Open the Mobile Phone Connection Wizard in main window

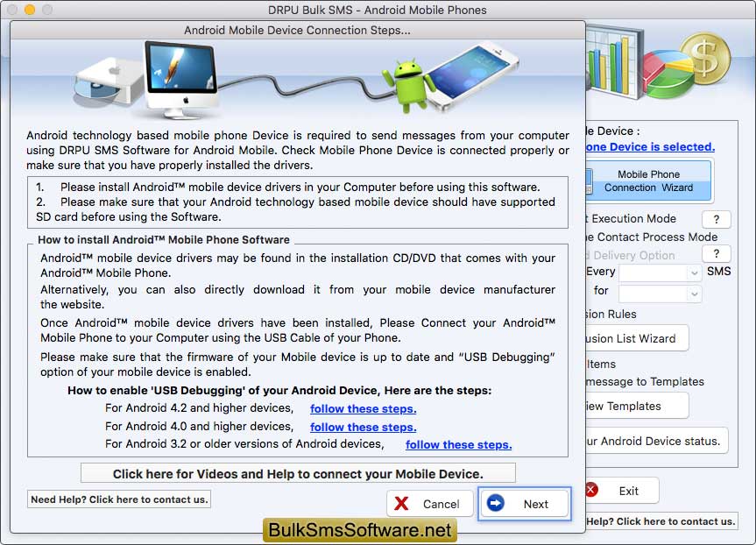[648, 180]
